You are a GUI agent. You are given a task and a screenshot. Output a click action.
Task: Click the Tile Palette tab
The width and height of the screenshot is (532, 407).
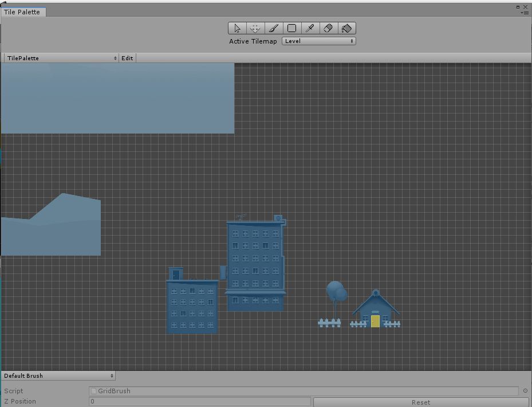pyautogui.click(x=22, y=12)
